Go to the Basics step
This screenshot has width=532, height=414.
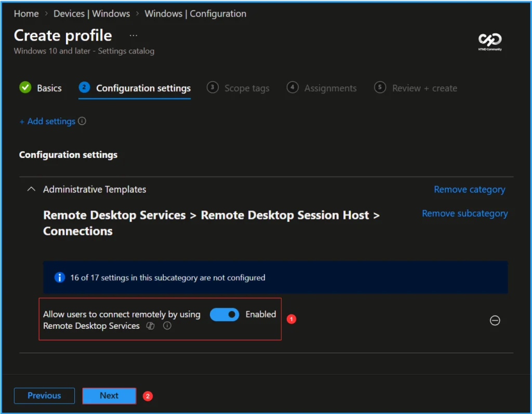tap(41, 88)
